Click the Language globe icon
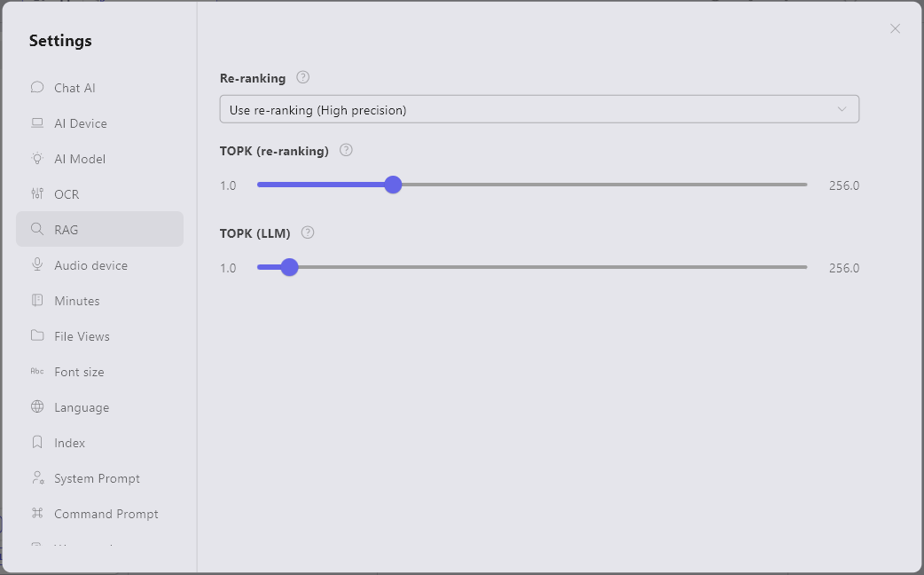Image resolution: width=924 pixels, height=575 pixels. pyautogui.click(x=37, y=407)
